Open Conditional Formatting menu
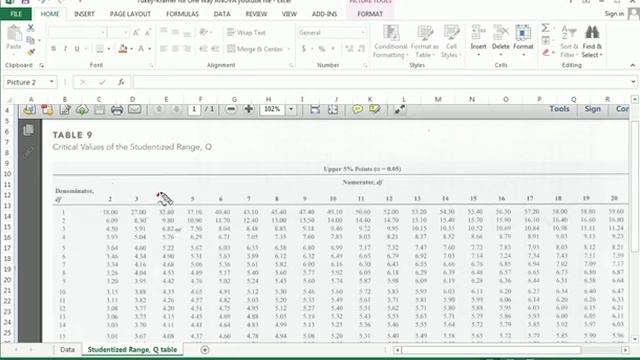 [x=391, y=41]
